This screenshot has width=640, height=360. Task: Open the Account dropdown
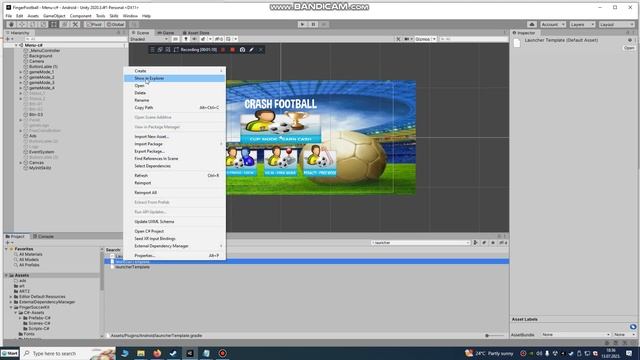click(553, 24)
